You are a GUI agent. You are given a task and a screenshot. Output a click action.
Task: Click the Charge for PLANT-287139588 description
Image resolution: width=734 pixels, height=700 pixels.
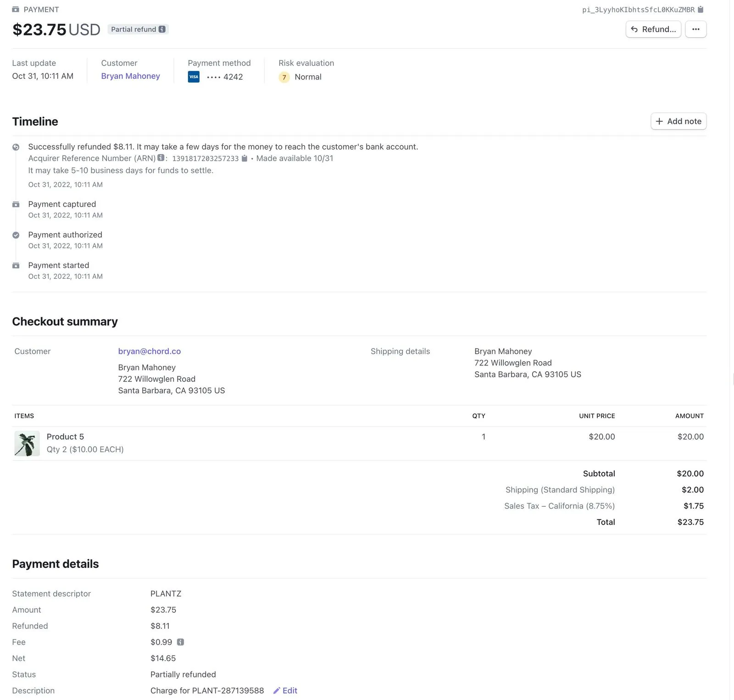pyautogui.click(x=207, y=690)
